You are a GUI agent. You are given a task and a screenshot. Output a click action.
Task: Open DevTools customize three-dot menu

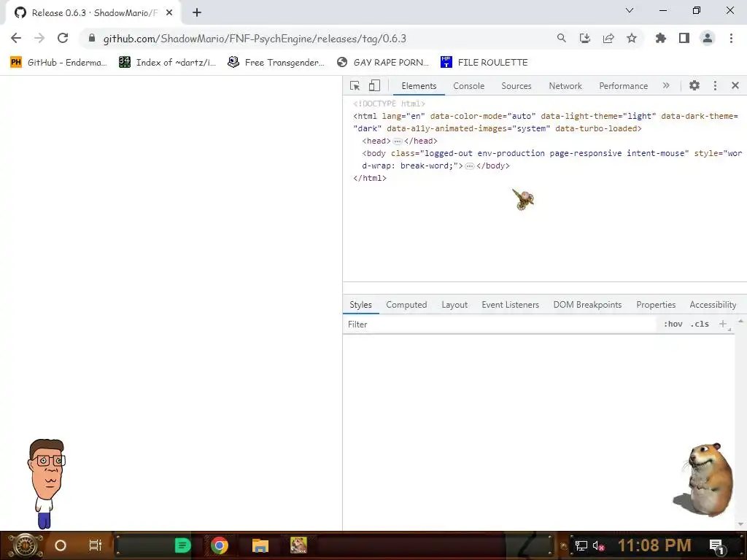715,86
